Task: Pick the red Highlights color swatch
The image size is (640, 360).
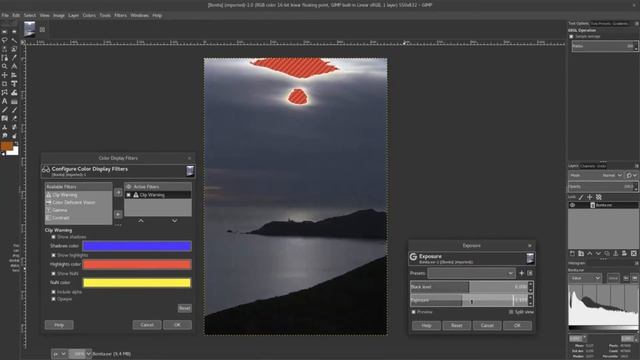Action: (x=137, y=264)
